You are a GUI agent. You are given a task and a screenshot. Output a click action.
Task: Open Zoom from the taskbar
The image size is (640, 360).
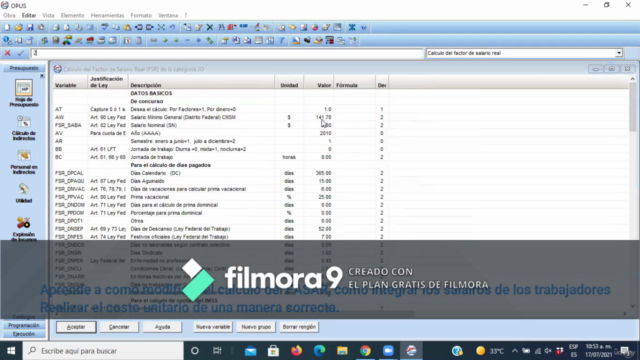[x=388, y=351]
